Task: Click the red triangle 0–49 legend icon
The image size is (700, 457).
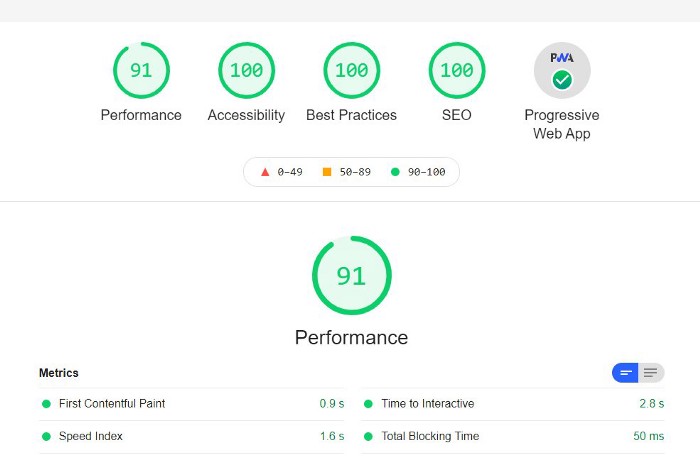Action: 265,172
